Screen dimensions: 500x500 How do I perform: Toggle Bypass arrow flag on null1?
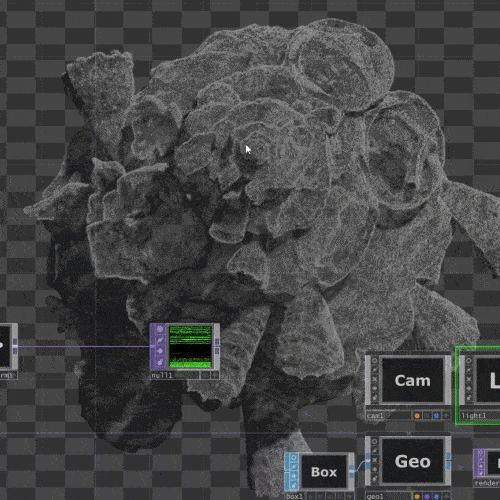pos(160,351)
